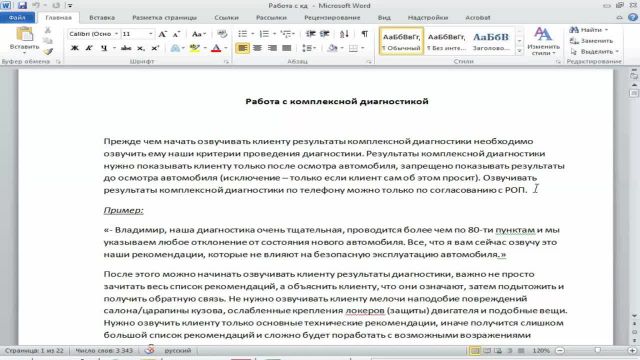Decrease font size with small A icon
The width and height of the screenshot is (640, 360).
click(176, 34)
